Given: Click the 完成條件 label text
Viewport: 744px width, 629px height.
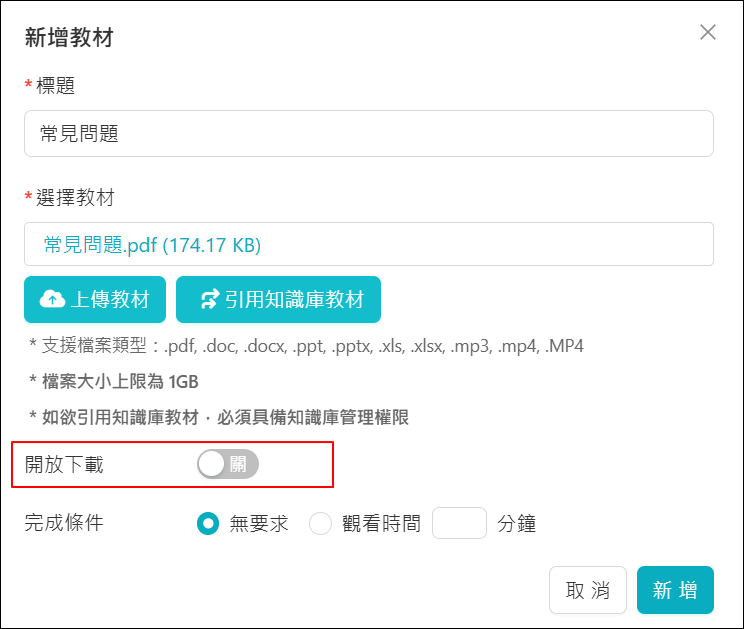Looking at the screenshot, I should [x=64, y=523].
